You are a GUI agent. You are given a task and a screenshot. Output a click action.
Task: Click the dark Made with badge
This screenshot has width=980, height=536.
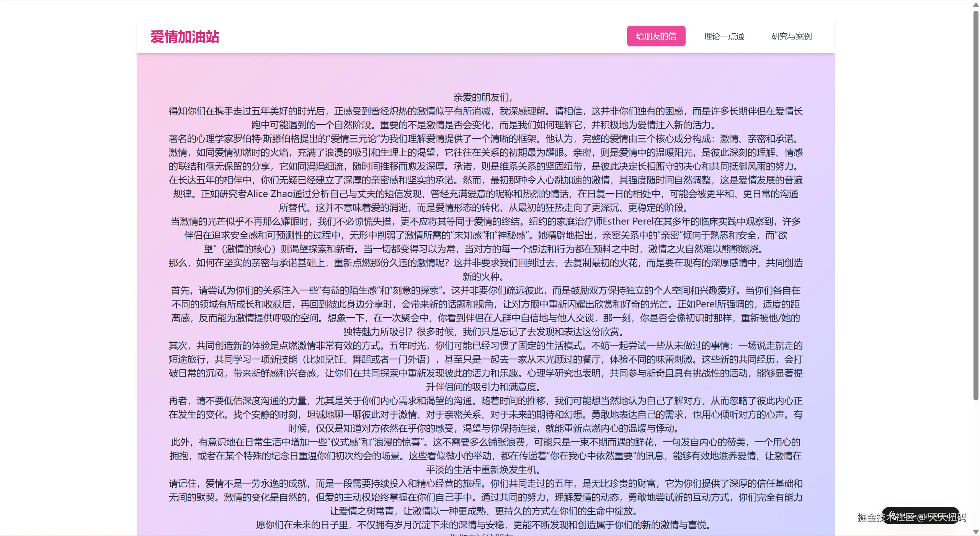coord(926,516)
